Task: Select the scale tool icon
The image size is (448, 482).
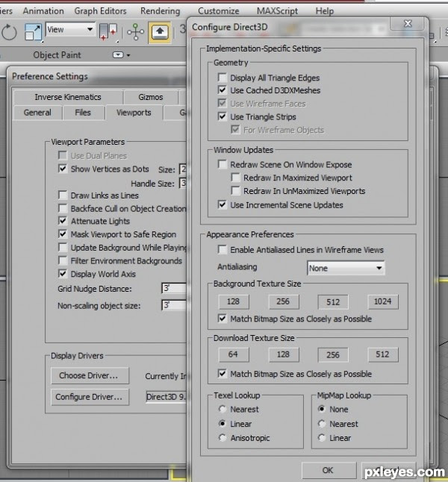Action: point(33,32)
